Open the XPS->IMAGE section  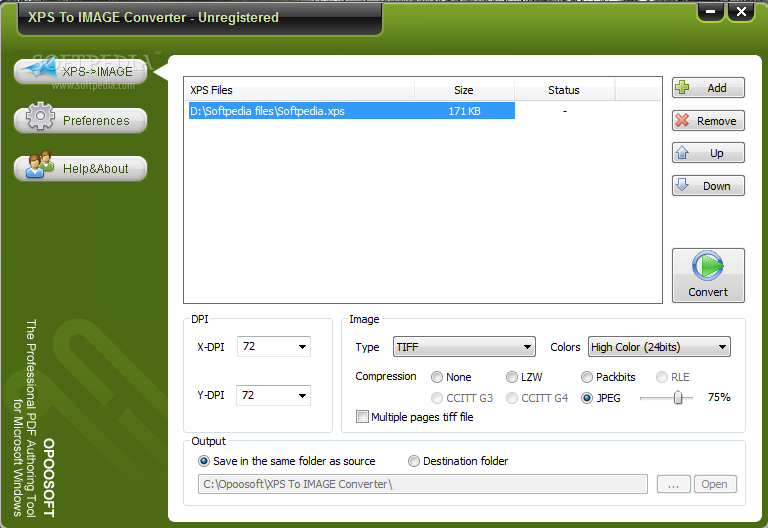[x=81, y=72]
